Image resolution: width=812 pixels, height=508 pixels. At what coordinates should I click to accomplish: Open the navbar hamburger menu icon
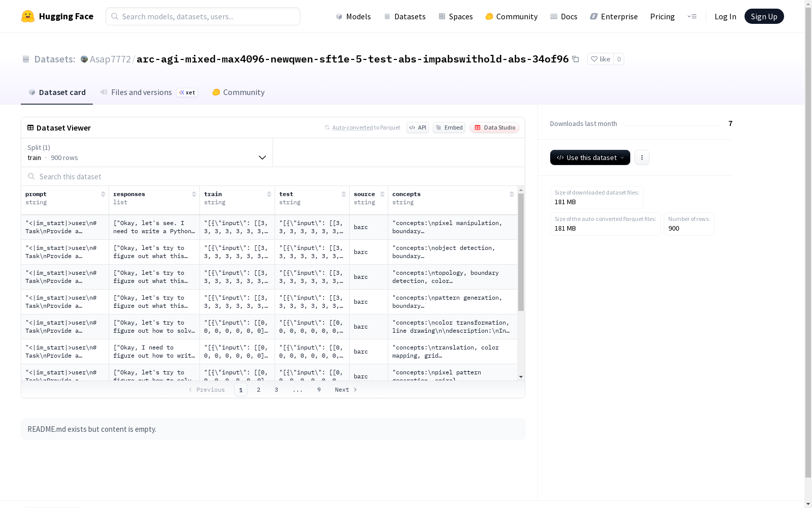(692, 16)
